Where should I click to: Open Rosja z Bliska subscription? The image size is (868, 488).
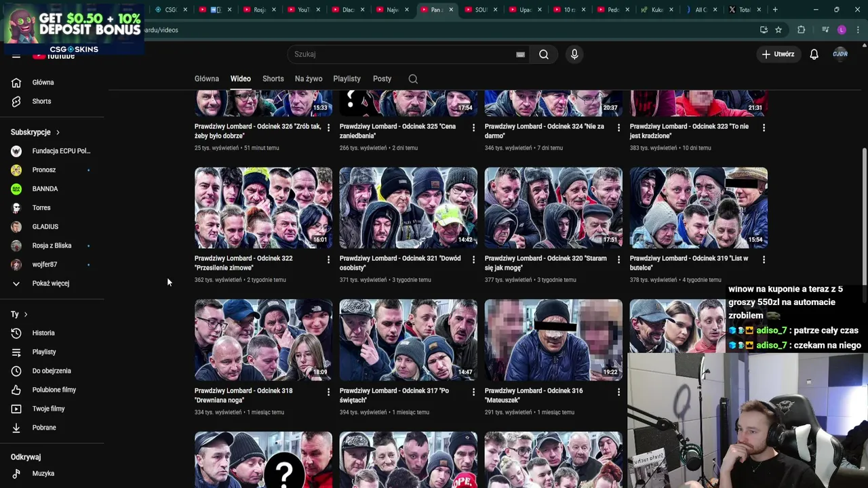click(52, 246)
